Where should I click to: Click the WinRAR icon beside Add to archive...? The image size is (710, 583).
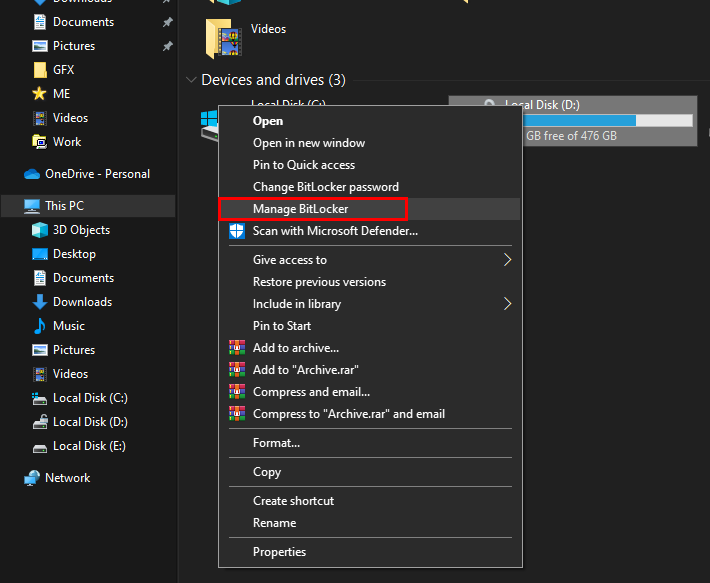pos(237,348)
